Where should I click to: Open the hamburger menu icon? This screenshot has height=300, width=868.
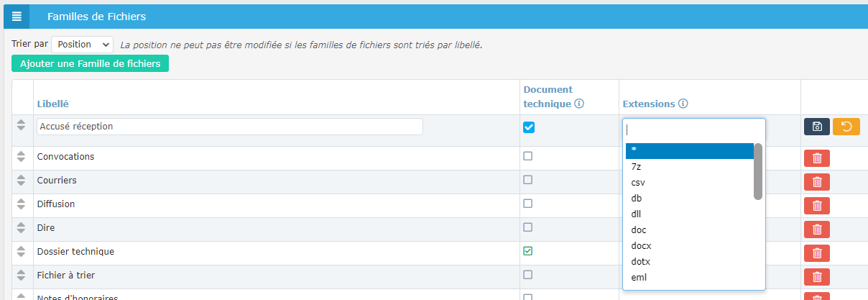[17, 16]
